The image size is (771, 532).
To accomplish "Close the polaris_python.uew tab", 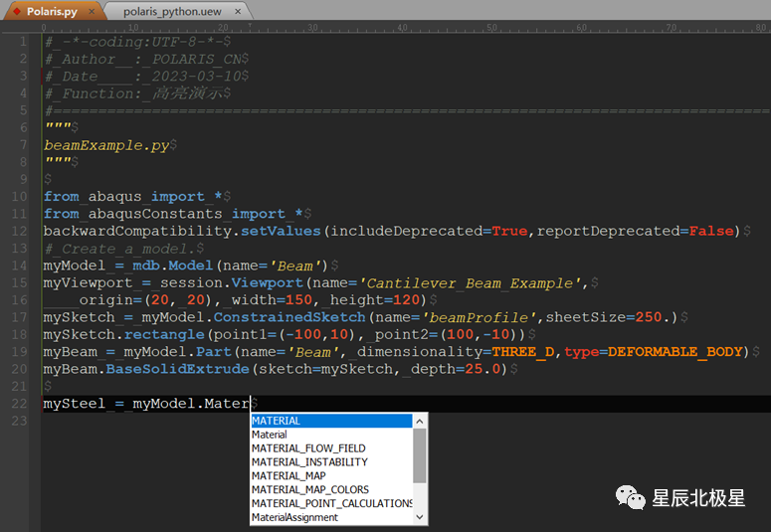I will click(238, 11).
